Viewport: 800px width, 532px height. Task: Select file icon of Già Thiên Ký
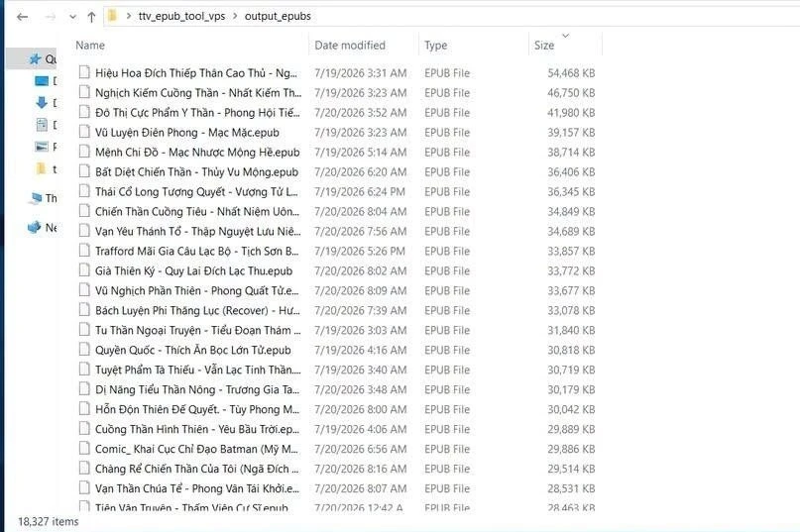(x=84, y=270)
